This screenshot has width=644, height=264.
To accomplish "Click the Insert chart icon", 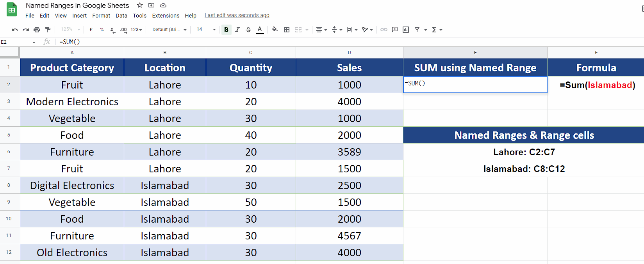I will point(406,30).
